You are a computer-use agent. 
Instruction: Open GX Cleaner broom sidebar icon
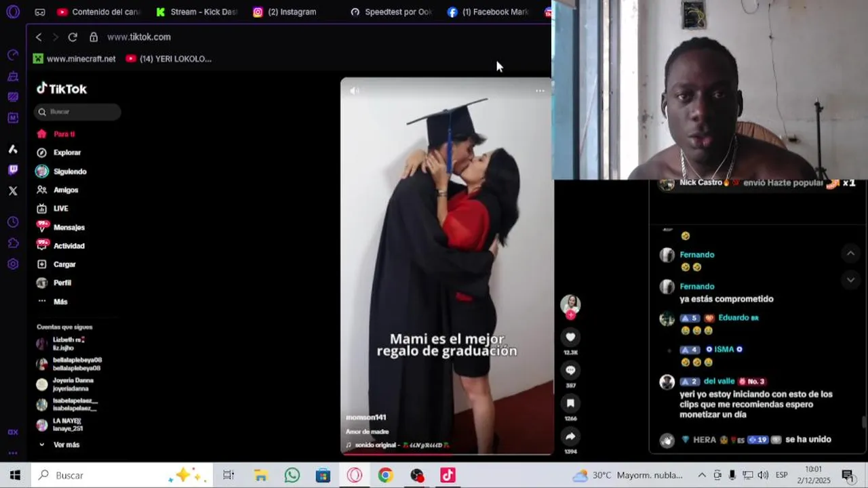pyautogui.click(x=13, y=76)
